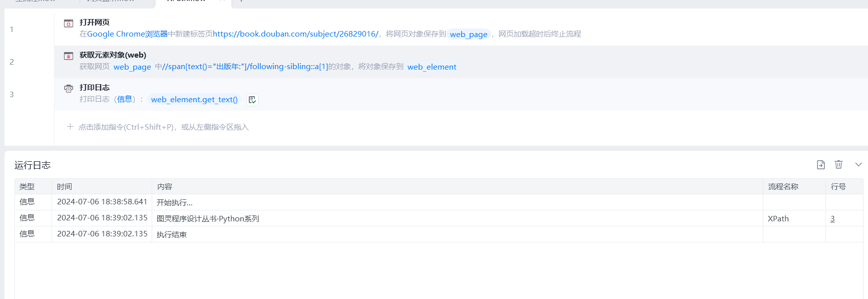The image size is (868, 299).
Task: Click the 行号 column header
Action: [x=838, y=186]
